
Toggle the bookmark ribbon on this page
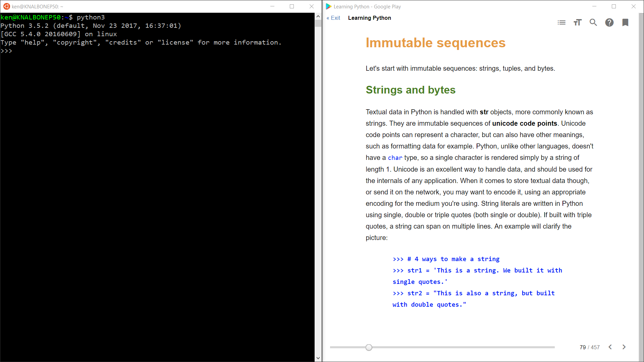tap(625, 22)
